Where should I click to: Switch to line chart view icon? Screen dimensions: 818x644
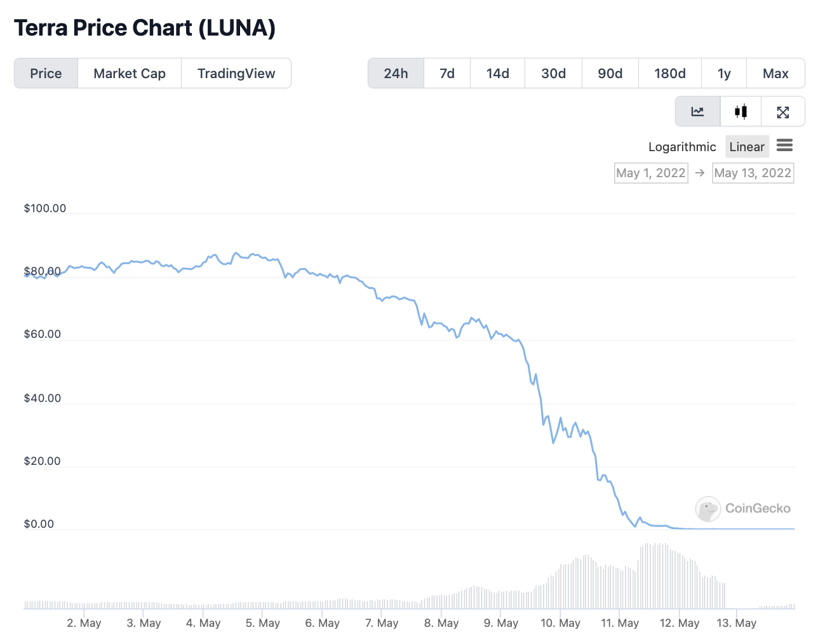pos(697,112)
